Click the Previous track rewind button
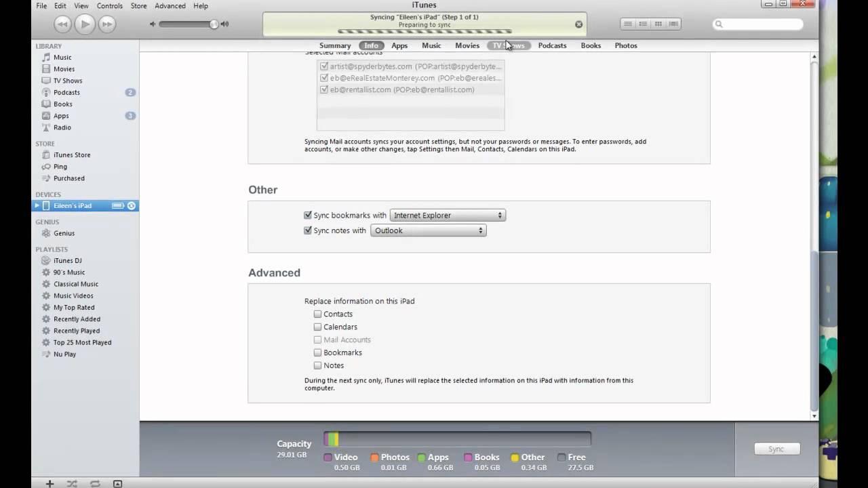Viewport: 868px width, 488px height. (62, 24)
